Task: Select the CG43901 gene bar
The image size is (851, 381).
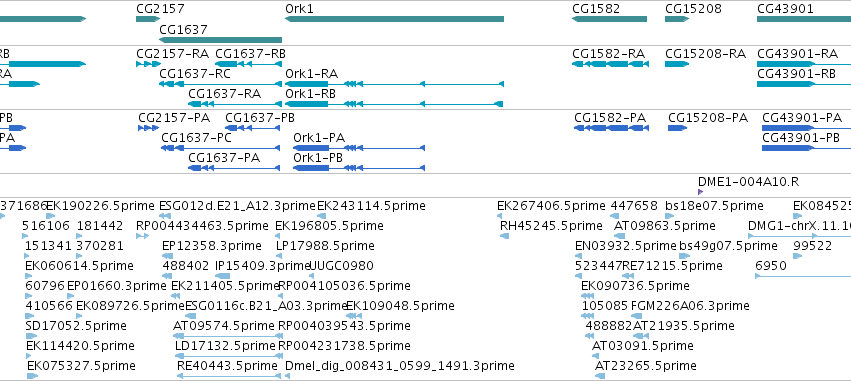Action: tap(804, 19)
